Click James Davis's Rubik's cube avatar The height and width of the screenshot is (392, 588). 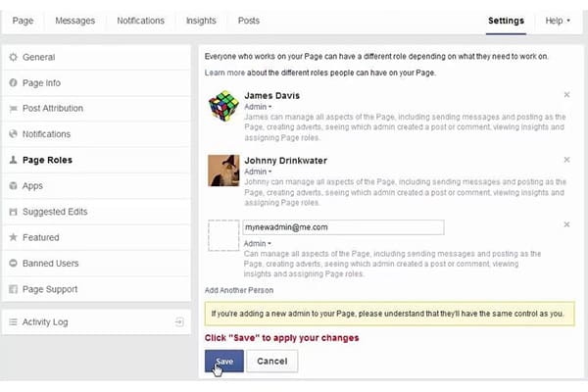click(223, 106)
